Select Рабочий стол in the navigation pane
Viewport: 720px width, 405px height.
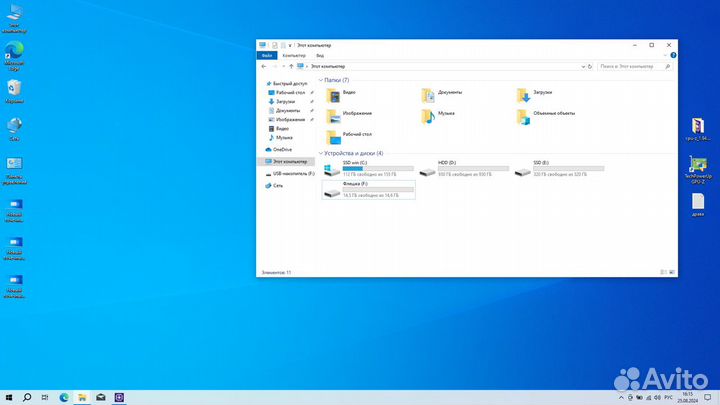pyautogui.click(x=287, y=93)
